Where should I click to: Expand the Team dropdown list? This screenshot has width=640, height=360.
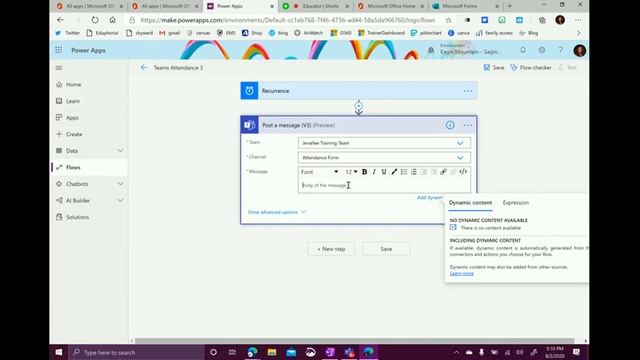pos(460,143)
